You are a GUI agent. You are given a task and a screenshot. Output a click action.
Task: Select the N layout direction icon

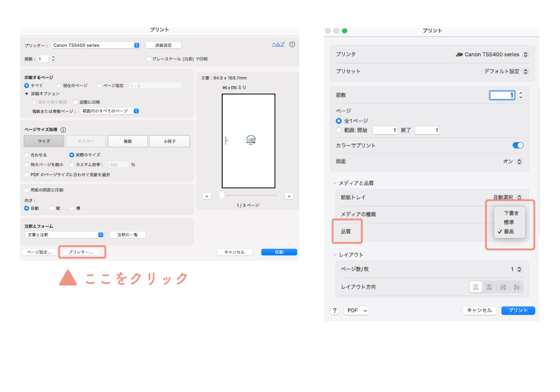click(x=517, y=287)
